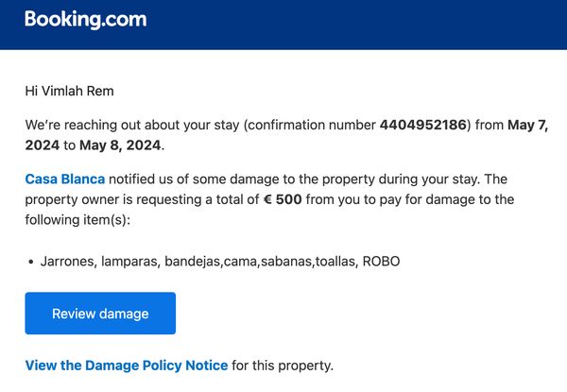This screenshot has width=567, height=392.
Task: Click the dark blue header banner
Action: (283, 25)
